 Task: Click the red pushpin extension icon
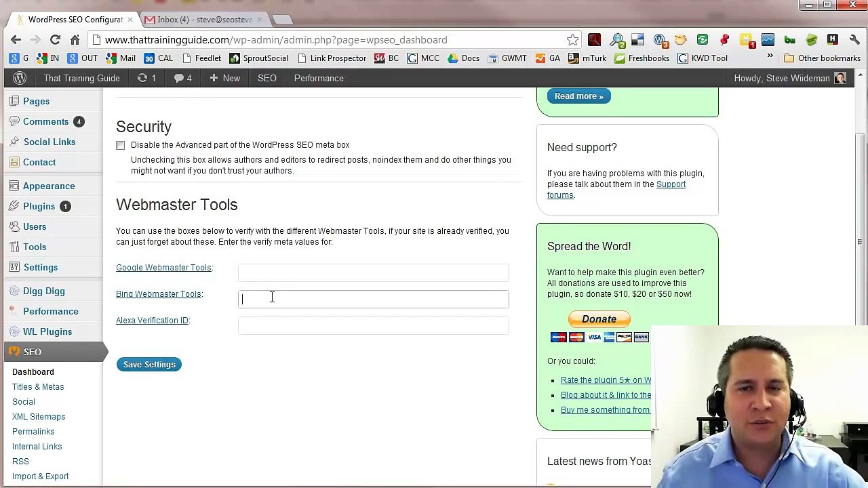(724, 40)
